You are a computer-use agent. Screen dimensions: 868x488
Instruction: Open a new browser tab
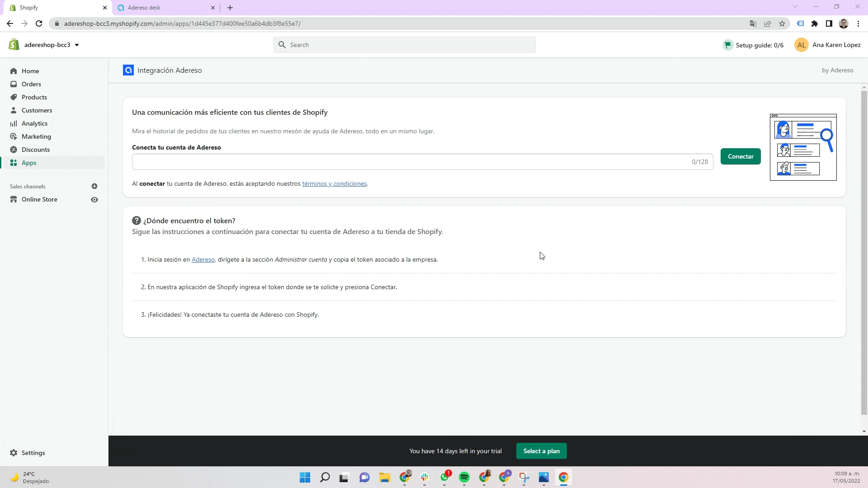click(230, 8)
